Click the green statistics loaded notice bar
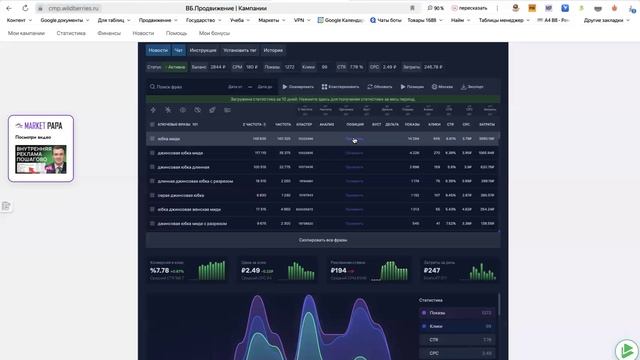Screen dimensions: 640x360 pos(323,99)
